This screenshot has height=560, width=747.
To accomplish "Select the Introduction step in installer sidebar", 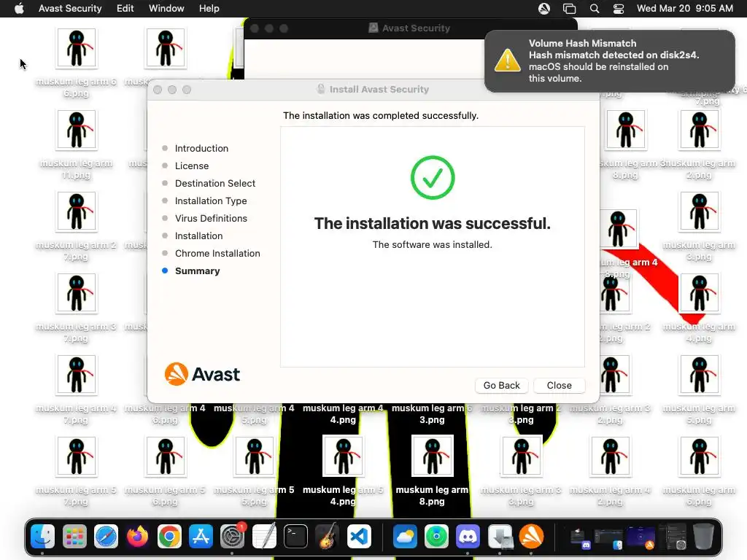I will 201,148.
